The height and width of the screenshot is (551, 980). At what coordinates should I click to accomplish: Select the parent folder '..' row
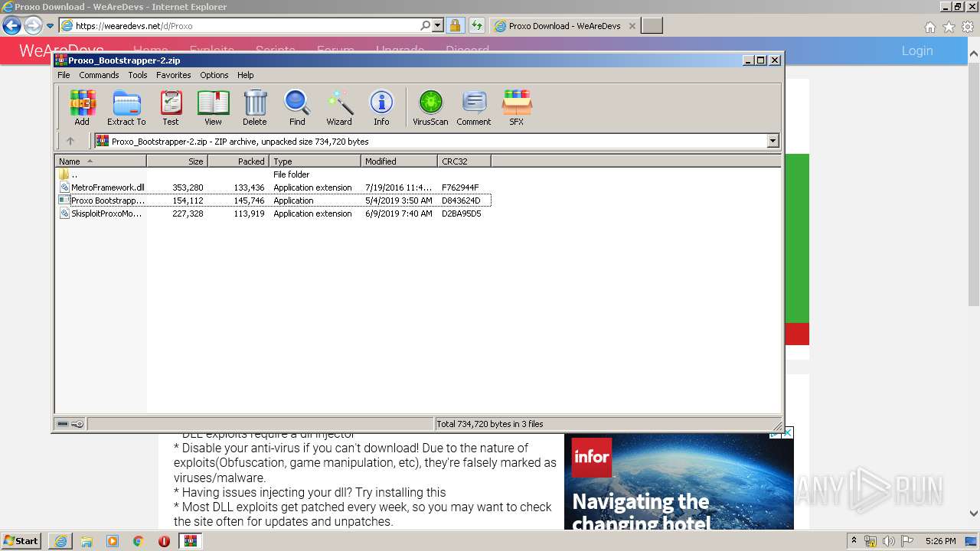[x=273, y=174]
